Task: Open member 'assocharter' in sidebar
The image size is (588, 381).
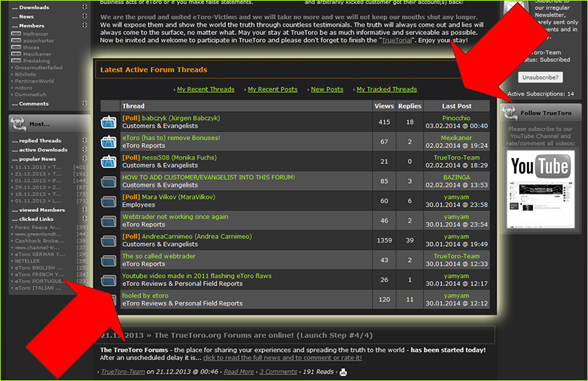Action: tap(38, 41)
